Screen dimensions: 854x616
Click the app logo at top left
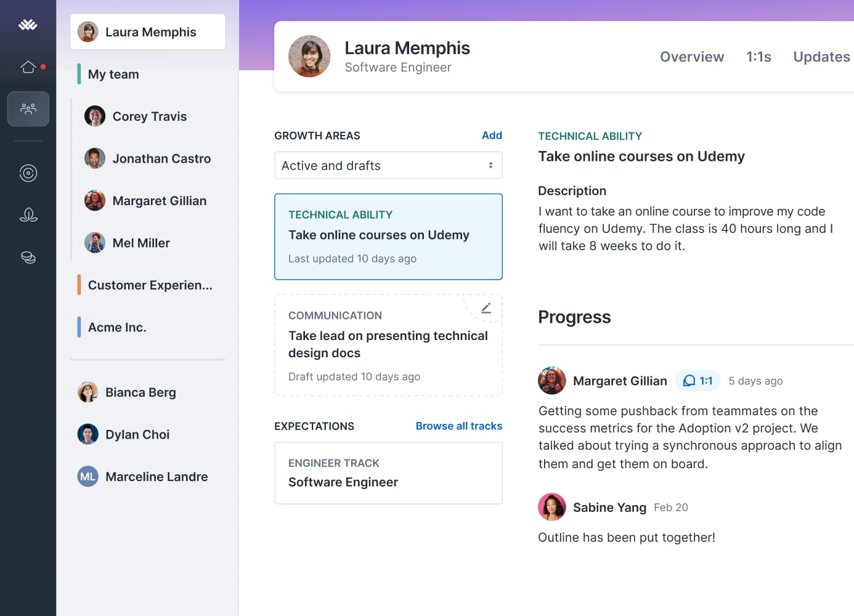[x=28, y=25]
